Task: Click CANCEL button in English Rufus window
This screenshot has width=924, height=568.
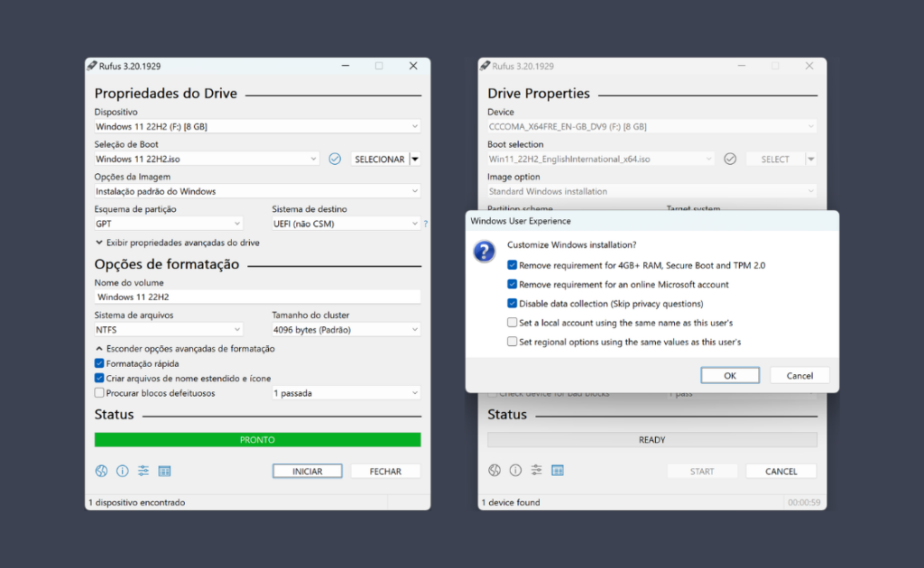Action: (x=781, y=471)
